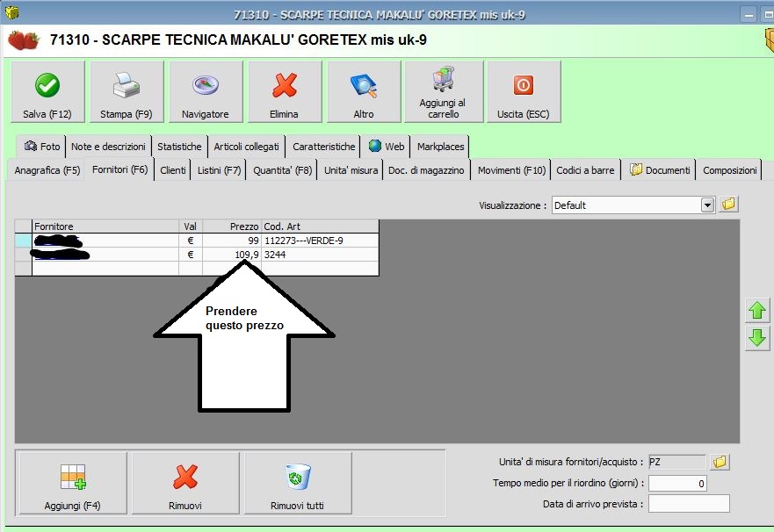
Task: Exit the form via Uscita (ESC)
Action: 524,91
